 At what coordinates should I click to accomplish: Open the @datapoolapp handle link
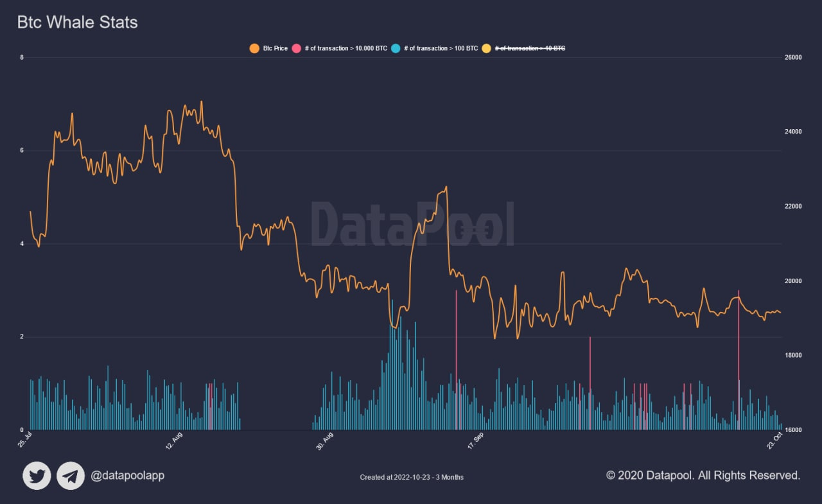127,476
